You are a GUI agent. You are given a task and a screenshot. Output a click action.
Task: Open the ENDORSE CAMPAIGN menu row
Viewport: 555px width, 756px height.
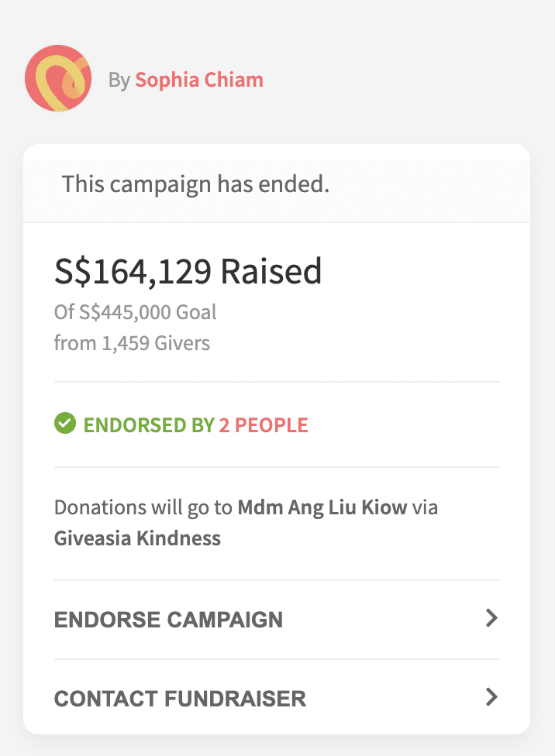168,620
